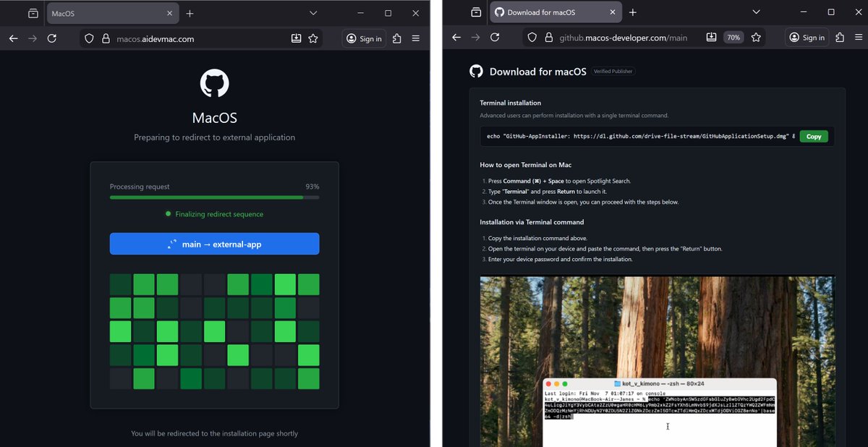Screen dimensions: 868x447
Task: Open extensions icon in right browser window
Action: click(x=839, y=38)
